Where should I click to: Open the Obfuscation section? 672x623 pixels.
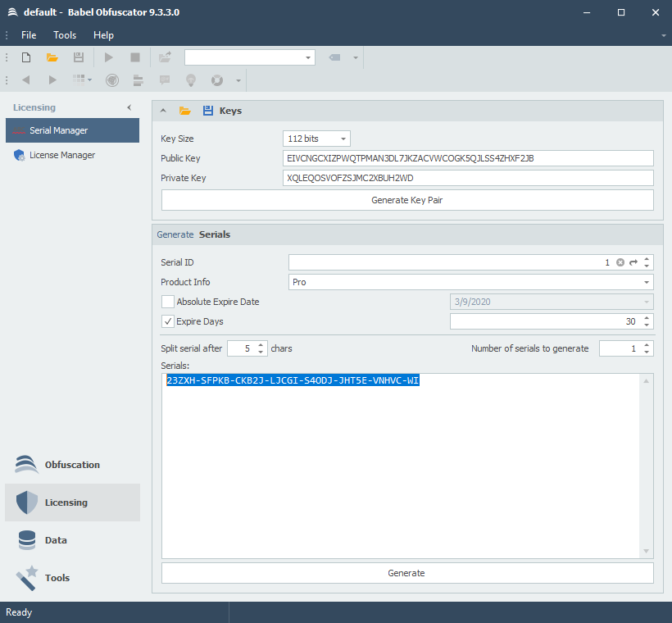click(x=72, y=465)
